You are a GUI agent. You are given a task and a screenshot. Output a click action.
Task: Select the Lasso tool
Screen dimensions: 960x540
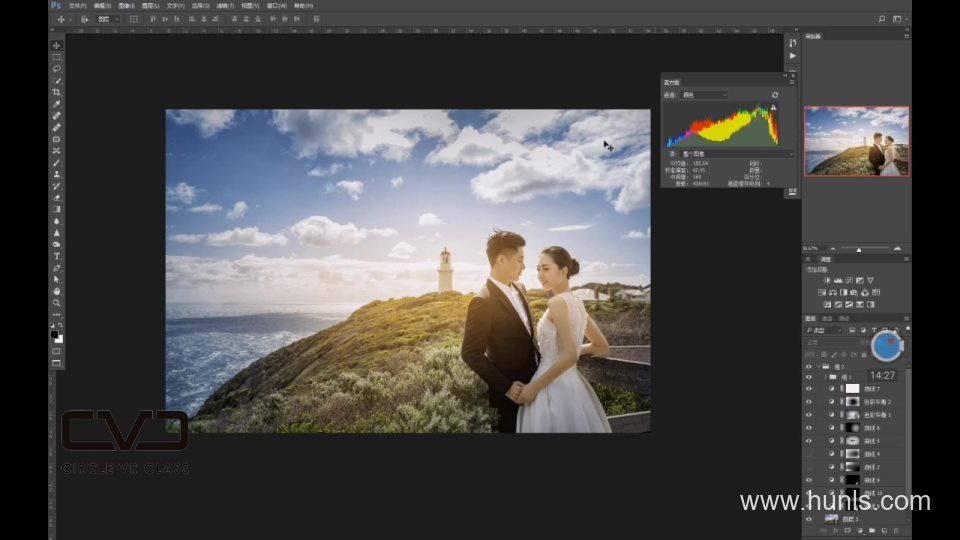[56, 69]
